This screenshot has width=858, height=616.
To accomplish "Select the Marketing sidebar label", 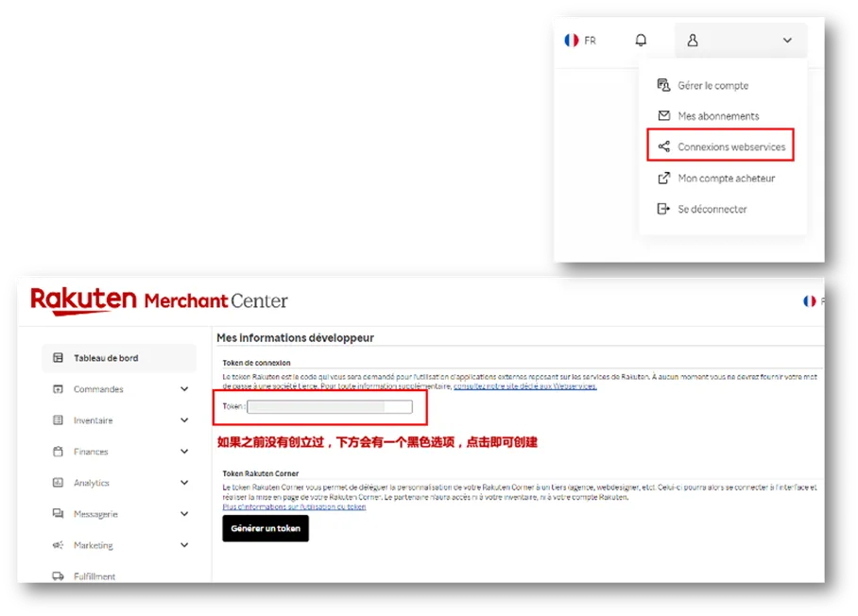I will [x=93, y=545].
